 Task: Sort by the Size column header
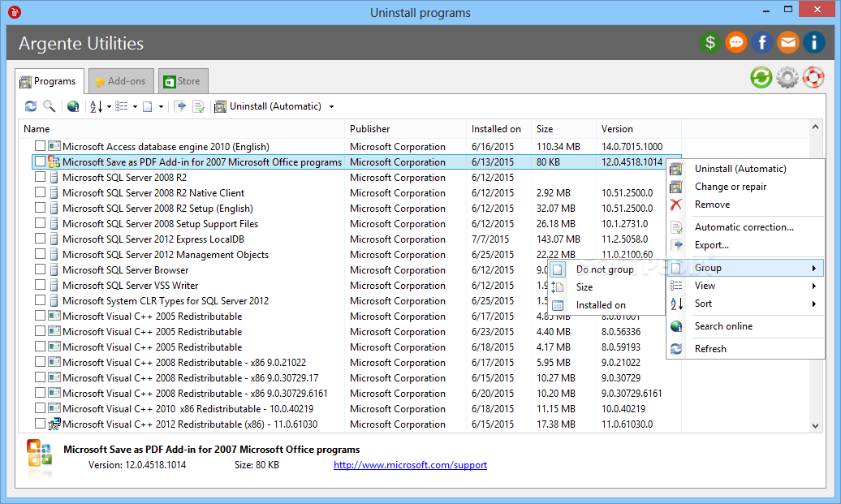coord(563,129)
